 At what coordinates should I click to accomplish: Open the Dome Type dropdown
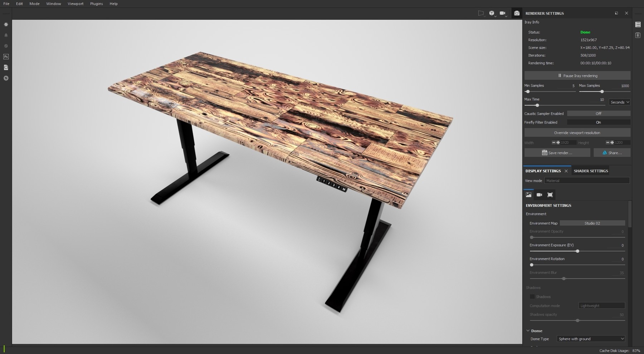(x=591, y=339)
